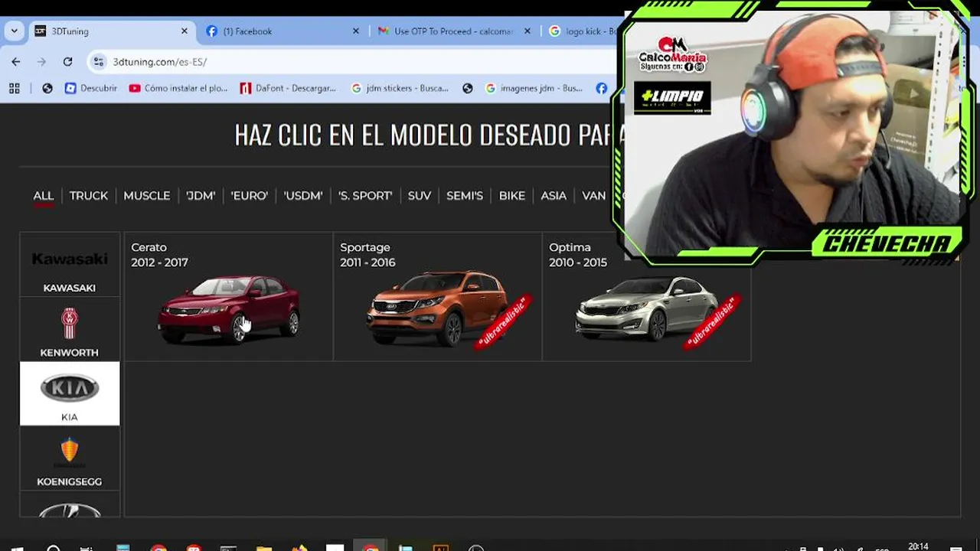Open Chrome tab search dropdown arrow
The image size is (980, 551).
click(14, 31)
